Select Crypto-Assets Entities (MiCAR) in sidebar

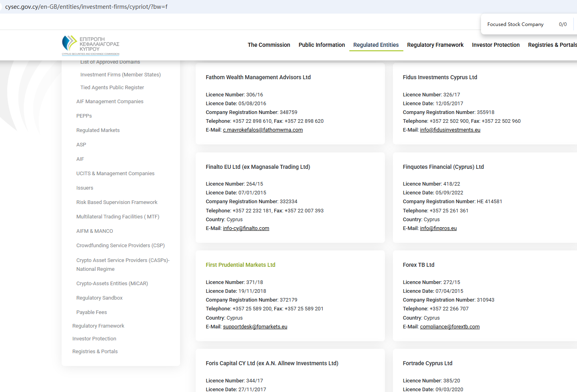[112, 284]
